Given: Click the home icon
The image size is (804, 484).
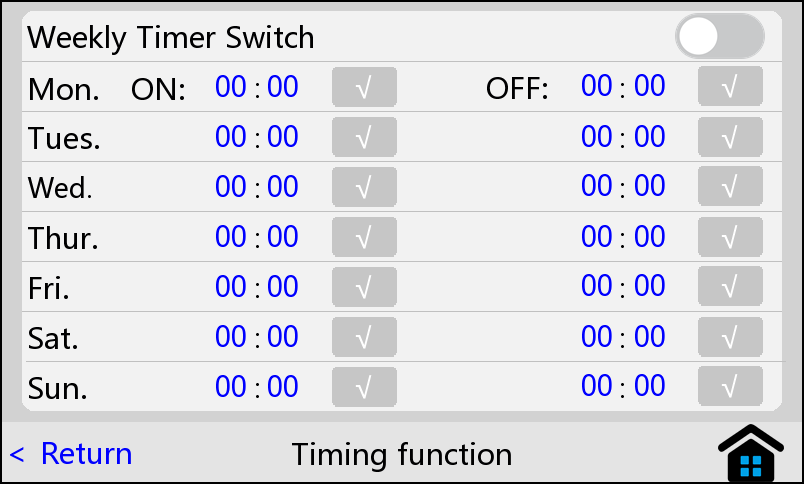Looking at the screenshot, I should (x=751, y=455).
